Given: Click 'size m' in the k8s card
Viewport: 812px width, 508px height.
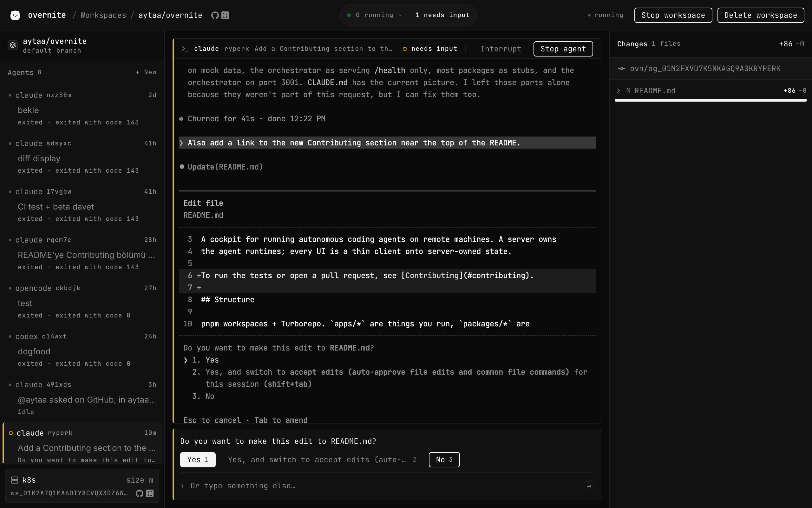Looking at the screenshot, I should (140, 480).
